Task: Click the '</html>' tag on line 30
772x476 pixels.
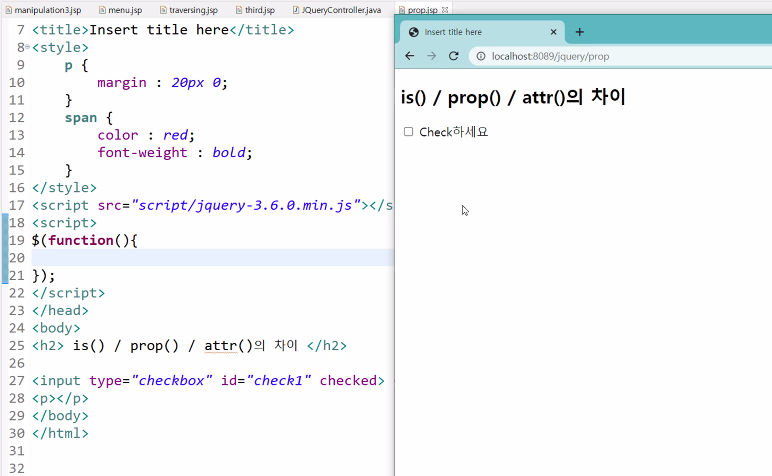Action: [61, 434]
